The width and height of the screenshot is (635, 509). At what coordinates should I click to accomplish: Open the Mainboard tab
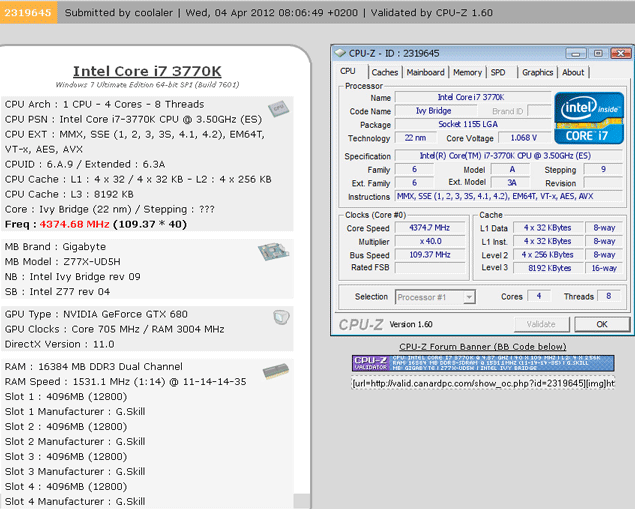(425, 72)
